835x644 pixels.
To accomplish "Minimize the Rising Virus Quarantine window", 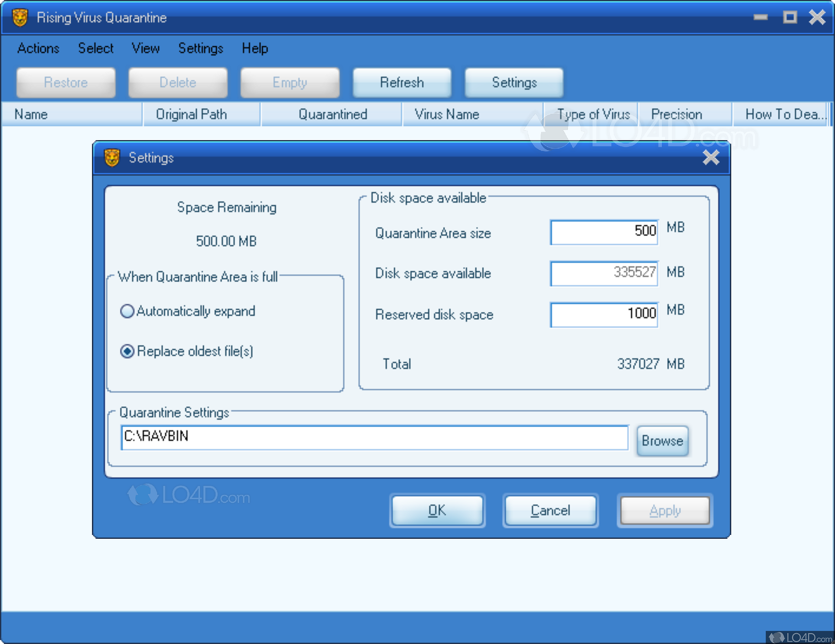I will tap(760, 17).
